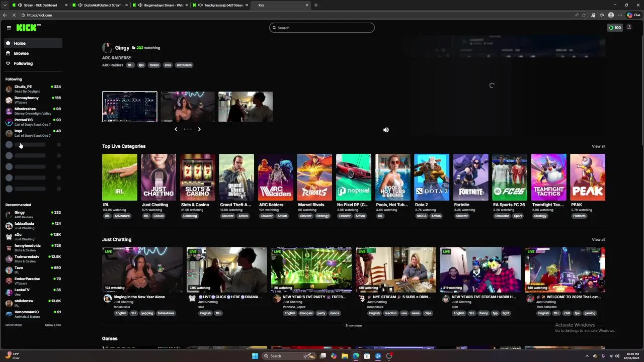The width and height of the screenshot is (644, 362).
Task: Open xQc in Recommended list
Action: 33,237
